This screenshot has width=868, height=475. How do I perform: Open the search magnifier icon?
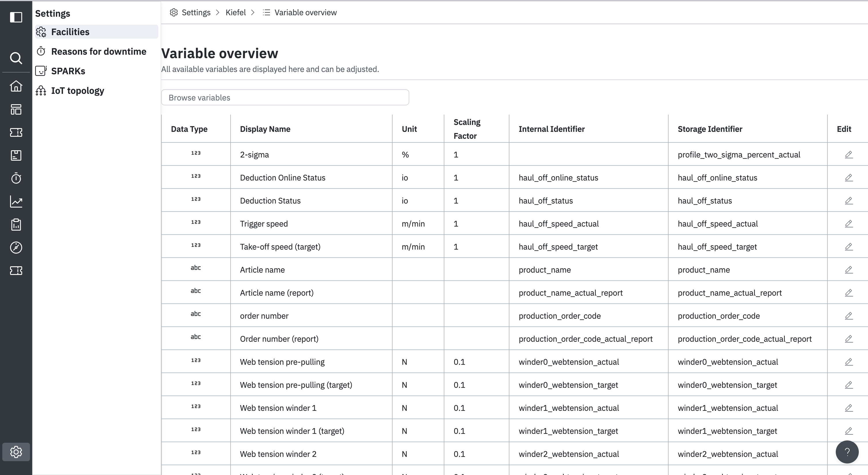click(16, 58)
